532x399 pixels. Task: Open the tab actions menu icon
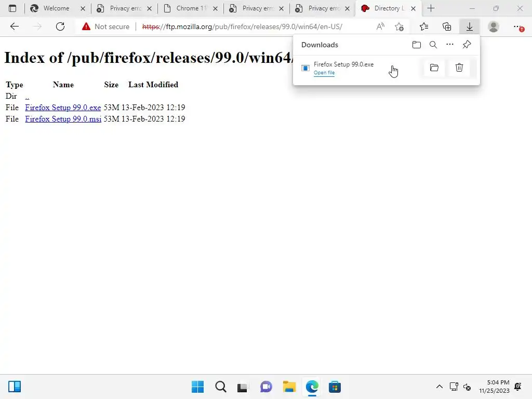tap(12, 8)
